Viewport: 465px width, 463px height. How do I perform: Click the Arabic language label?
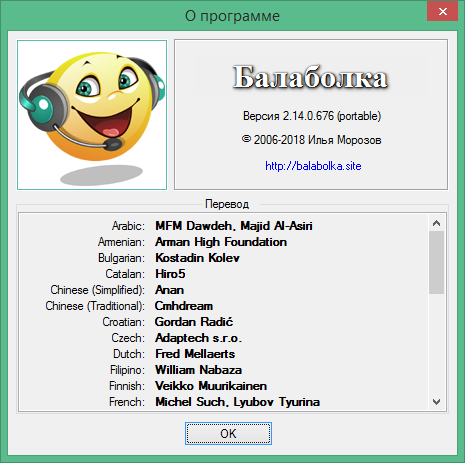(128, 226)
